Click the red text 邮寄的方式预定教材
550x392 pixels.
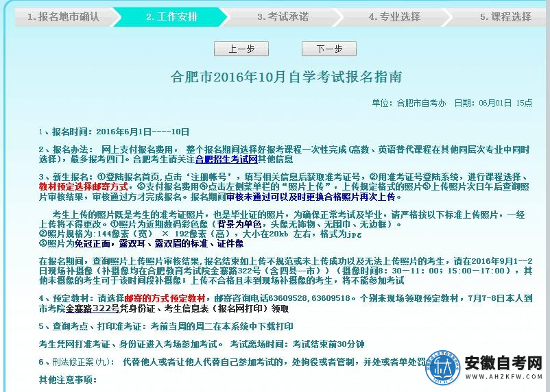tap(165, 298)
